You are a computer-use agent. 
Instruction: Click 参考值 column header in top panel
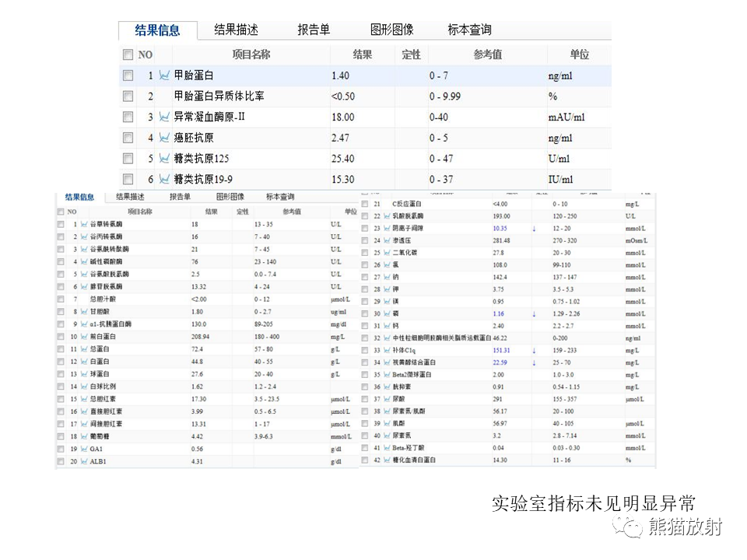tap(487, 54)
